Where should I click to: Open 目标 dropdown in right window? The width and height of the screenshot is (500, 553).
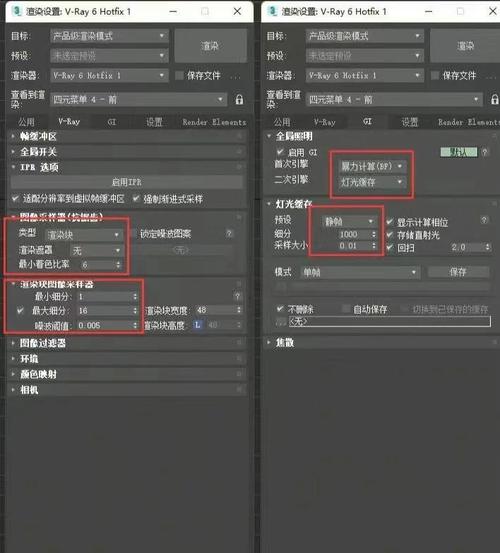pyautogui.click(x=365, y=36)
